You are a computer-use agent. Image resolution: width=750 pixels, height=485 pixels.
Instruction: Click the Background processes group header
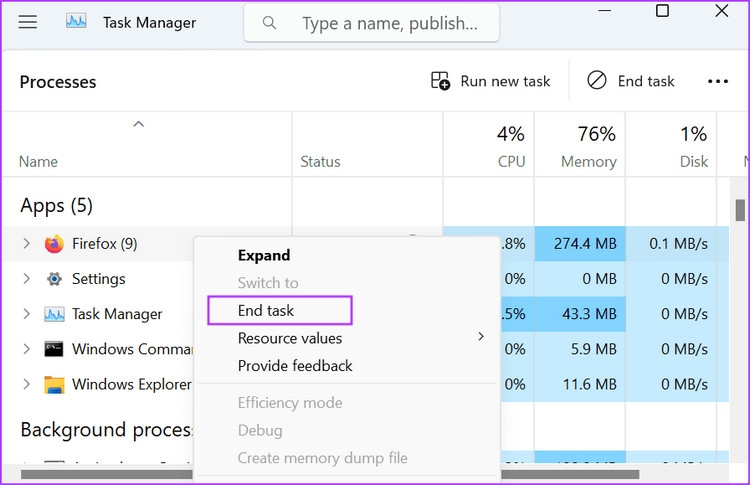(x=106, y=430)
